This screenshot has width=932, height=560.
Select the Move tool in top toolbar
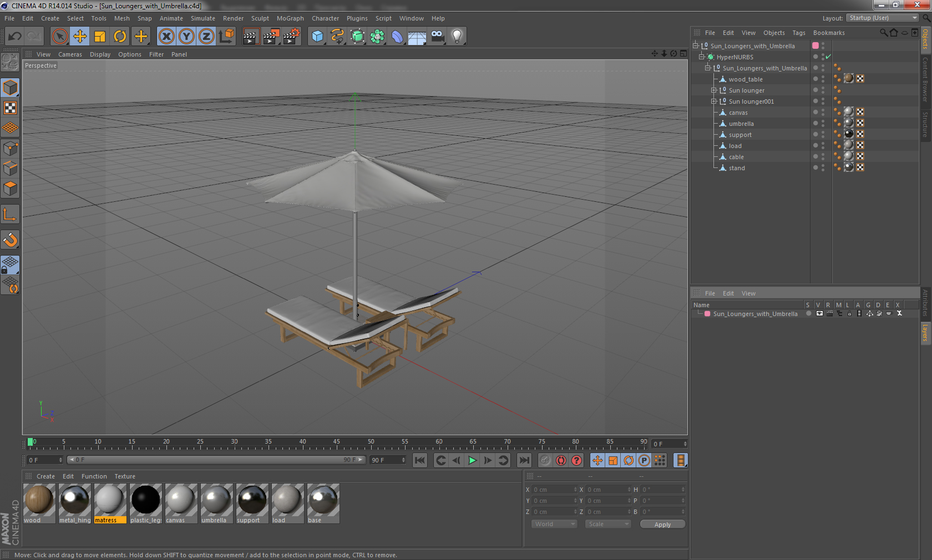click(80, 37)
